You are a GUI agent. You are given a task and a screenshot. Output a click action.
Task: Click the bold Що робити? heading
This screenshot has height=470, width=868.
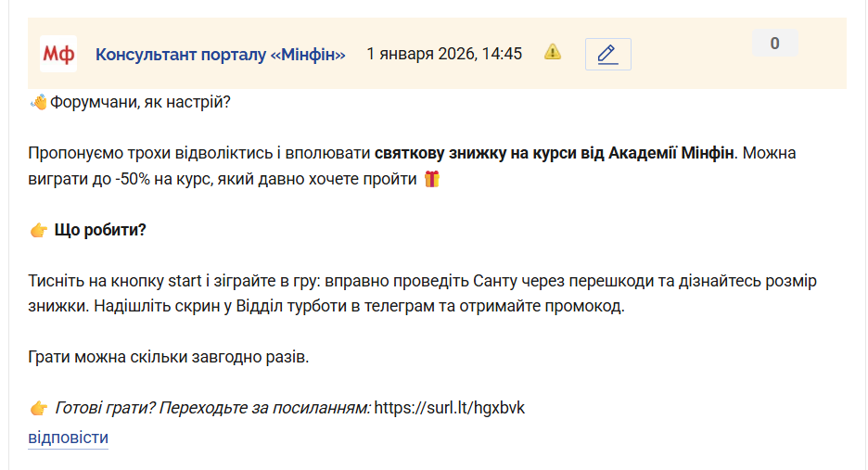point(100,230)
